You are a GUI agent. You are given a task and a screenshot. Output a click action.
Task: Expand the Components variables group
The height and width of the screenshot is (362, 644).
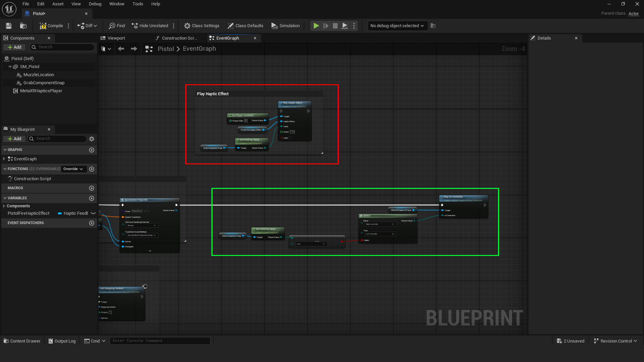[x=4, y=206]
